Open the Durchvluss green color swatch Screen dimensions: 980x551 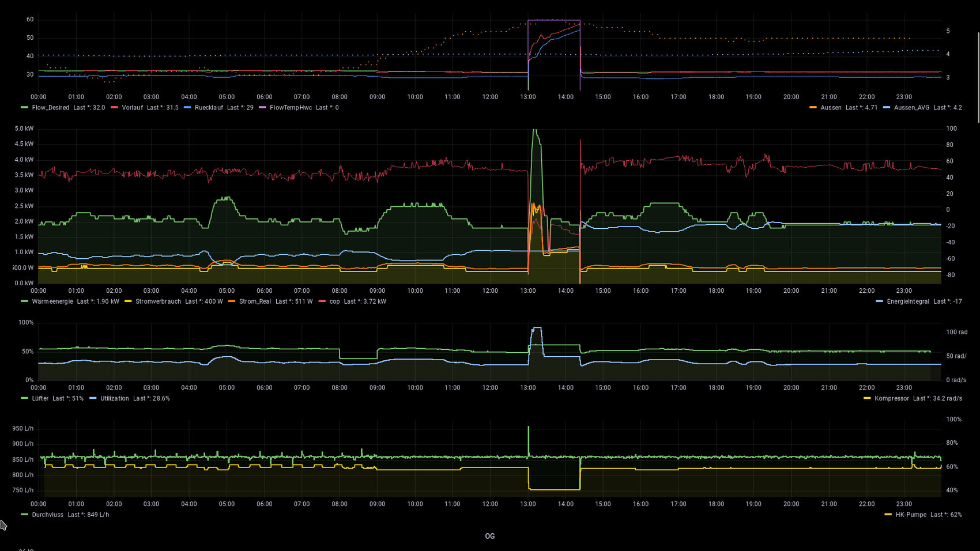coord(24,515)
